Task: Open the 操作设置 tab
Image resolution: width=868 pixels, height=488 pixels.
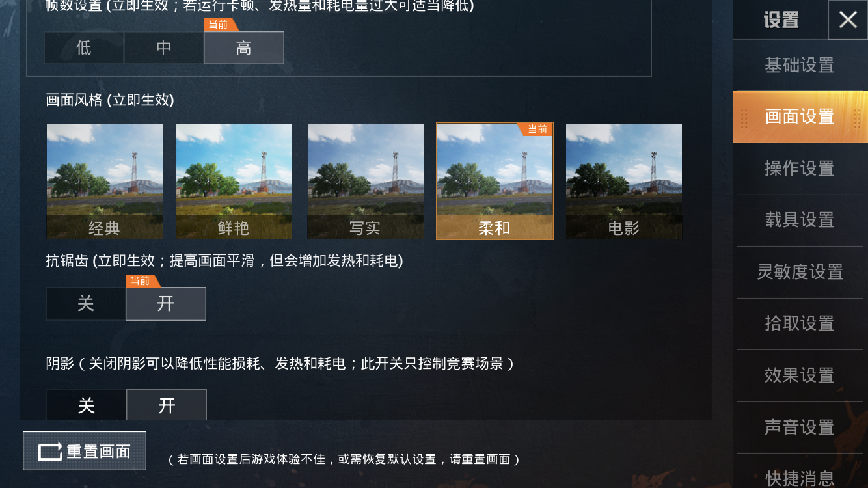Action: click(x=800, y=169)
